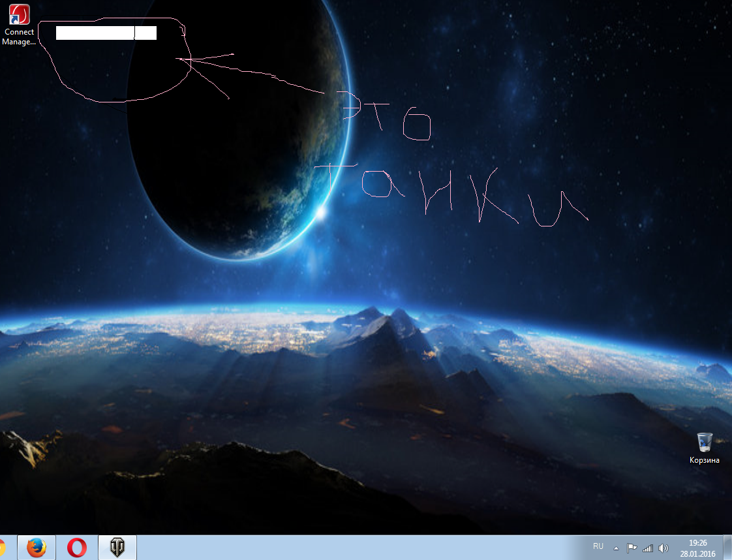Launch Firefox from the taskbar
The height and width of the screenshot is (560, 732).
(x=37, y=547)
